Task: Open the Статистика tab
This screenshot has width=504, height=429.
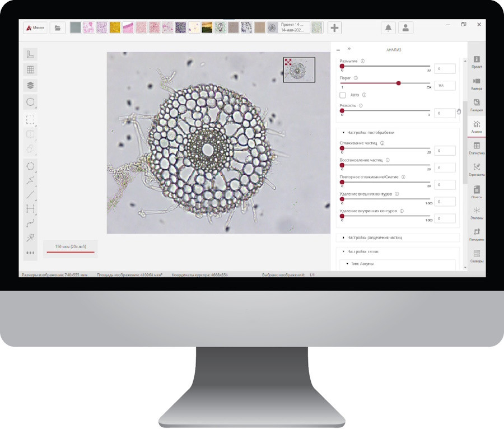Action: 477,148
